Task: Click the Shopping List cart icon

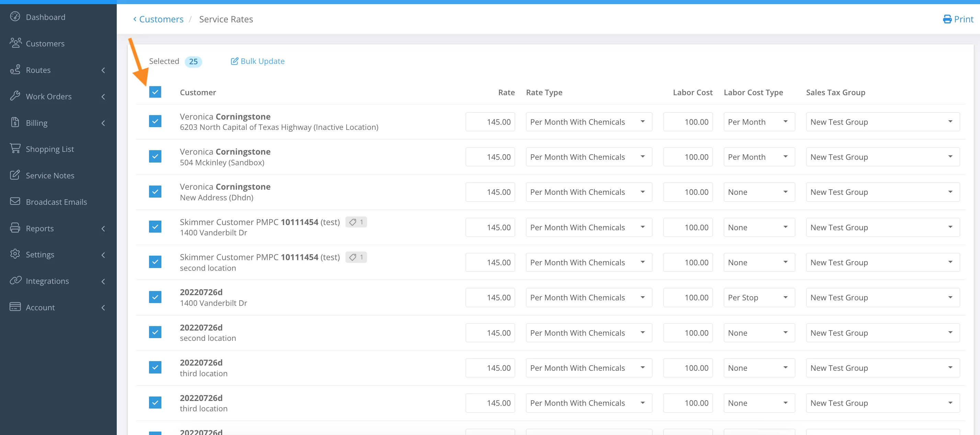Action: (15, 148)
